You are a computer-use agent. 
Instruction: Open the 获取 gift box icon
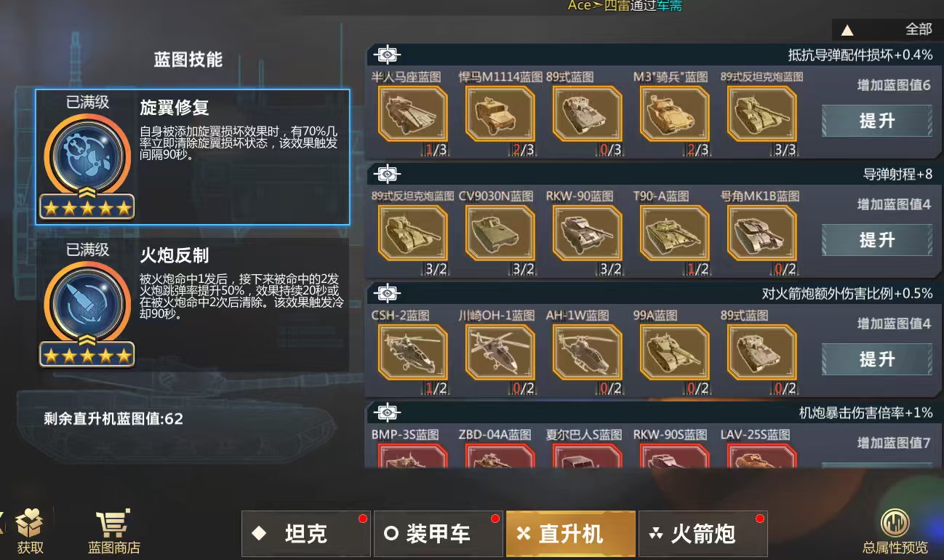pyautogui.click(x=30, y=523)
